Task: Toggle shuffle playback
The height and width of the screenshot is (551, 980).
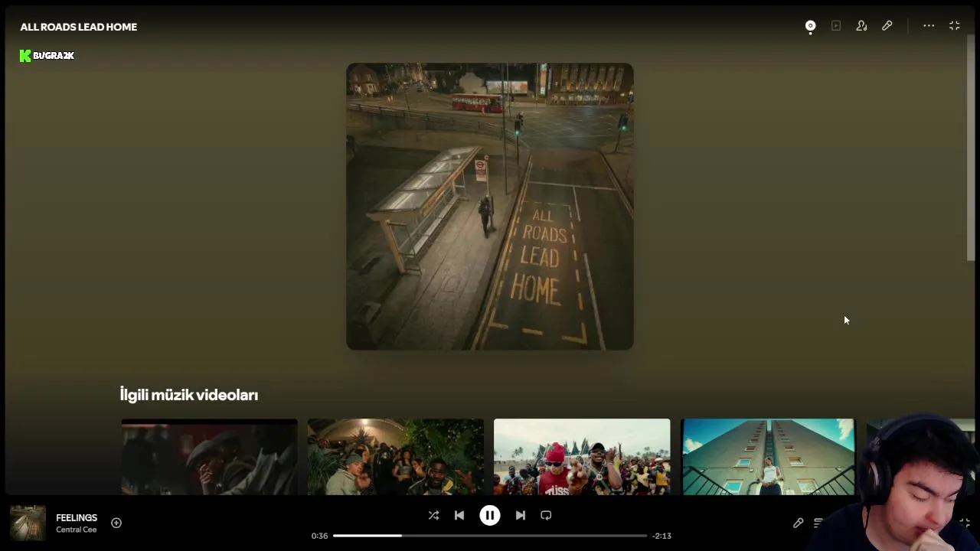Action: pyautogui.click(x=433, y=515)
